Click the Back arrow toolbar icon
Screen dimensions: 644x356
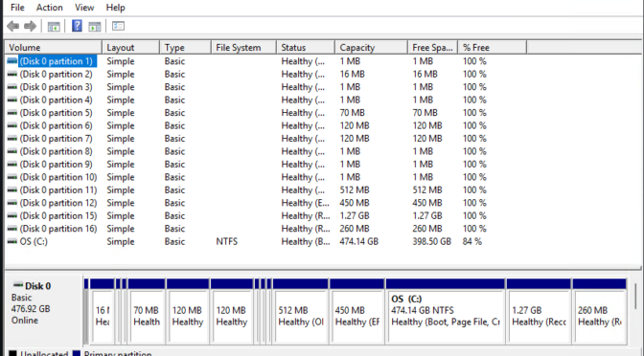click(13, 26)
